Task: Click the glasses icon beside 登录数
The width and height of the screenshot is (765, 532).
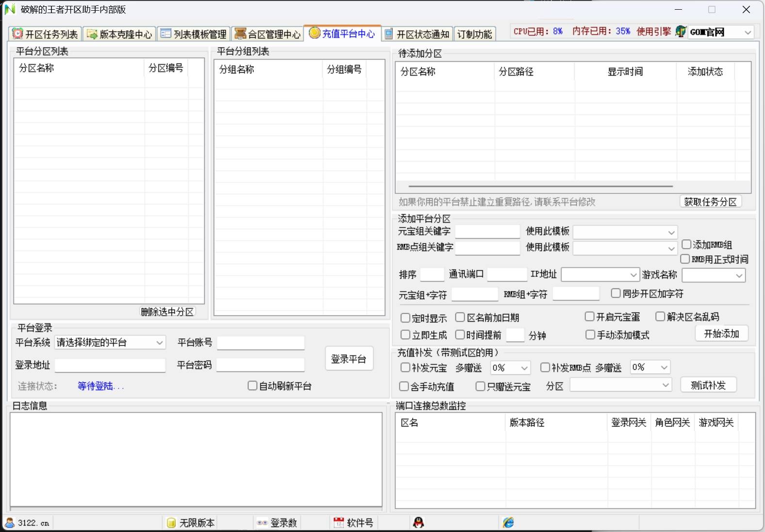Action: click(262, 523)
